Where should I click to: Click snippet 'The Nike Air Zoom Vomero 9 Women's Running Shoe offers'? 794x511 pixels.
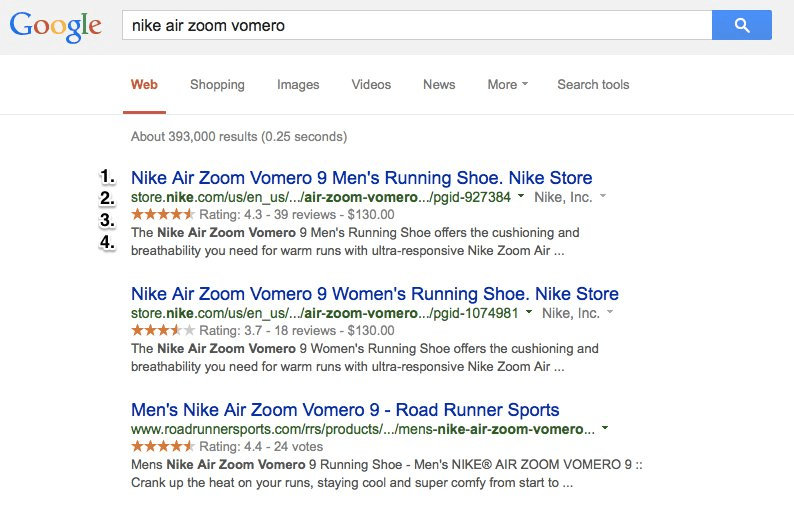coord(365,358)
